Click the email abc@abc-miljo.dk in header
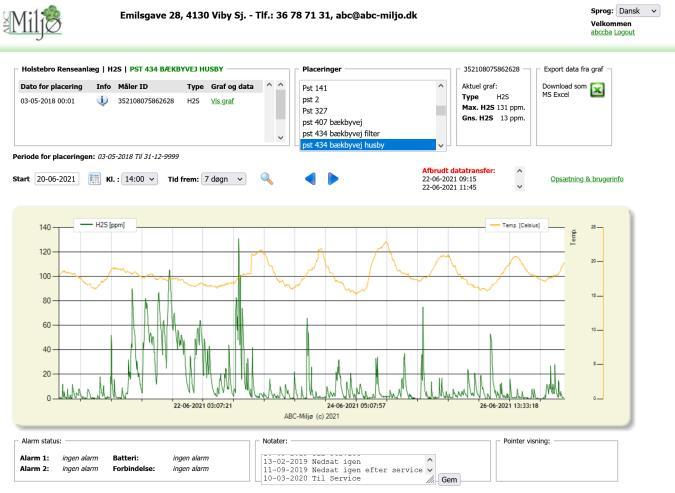The width and height of the screenshot is (675, 493). coord(376,16)
